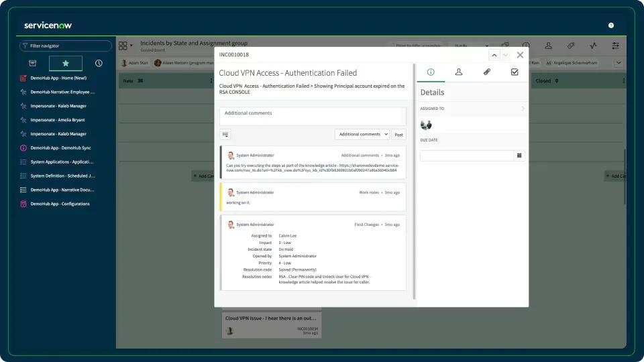Open the Due By sort dropdown
Image resolution: width=644 pixels, height=362 pixels.
tap(471, 46)
